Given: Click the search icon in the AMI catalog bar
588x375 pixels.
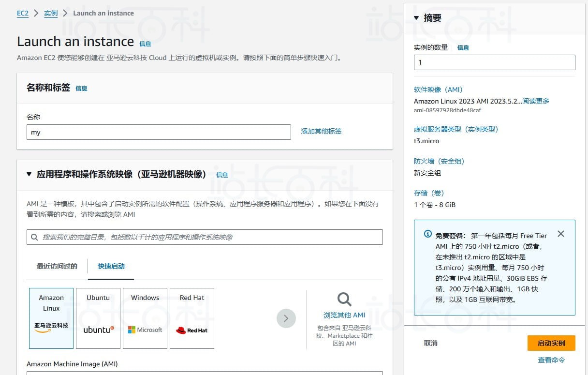Looking at the screenshot, I should click(34, 237).
